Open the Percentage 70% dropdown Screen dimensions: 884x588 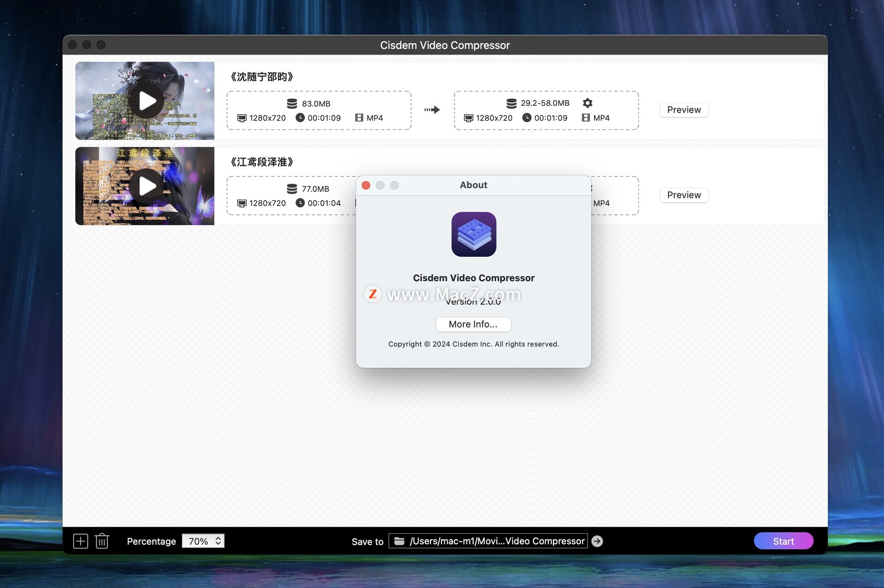tap(203, 541)
